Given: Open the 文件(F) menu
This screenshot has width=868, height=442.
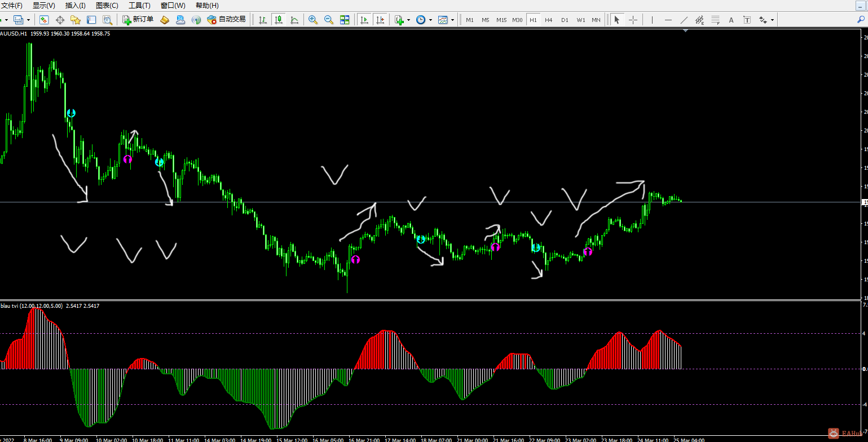Looking at the screenshot, I should click(11, 5).
